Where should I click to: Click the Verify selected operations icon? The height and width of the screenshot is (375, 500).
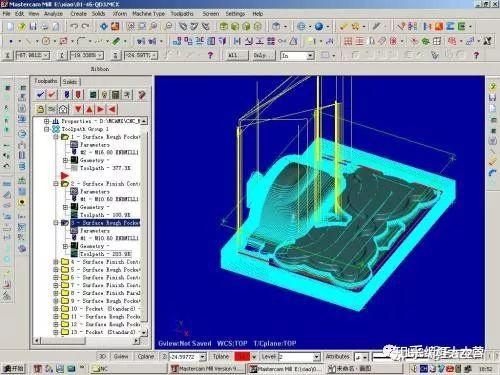(104, 95)
